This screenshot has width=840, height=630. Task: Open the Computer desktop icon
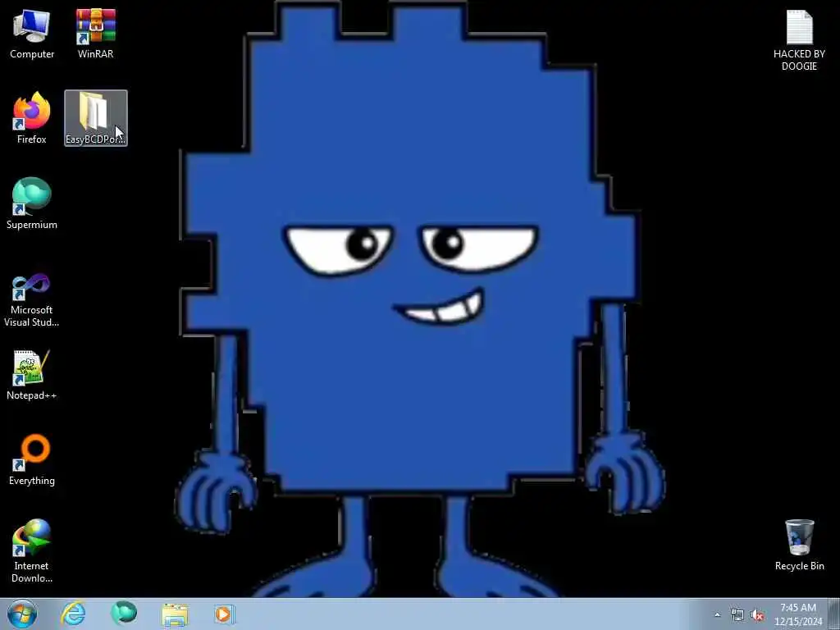click(32, 34)
